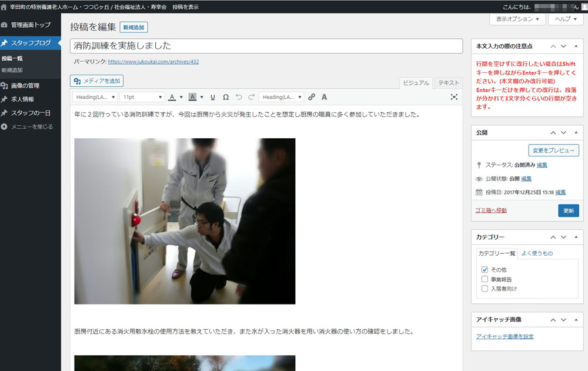
Task: Click the site name in admin bar
Action: (x=88, y=7)
